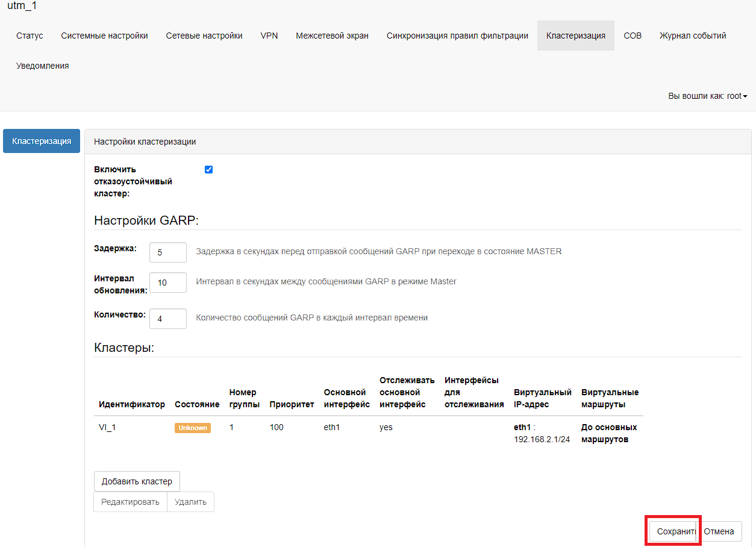Toggle the Включить отказоустойчивый кластер checkbox
Image resolution: width=756 pixels, height=547 pixels.
[208, 169]
